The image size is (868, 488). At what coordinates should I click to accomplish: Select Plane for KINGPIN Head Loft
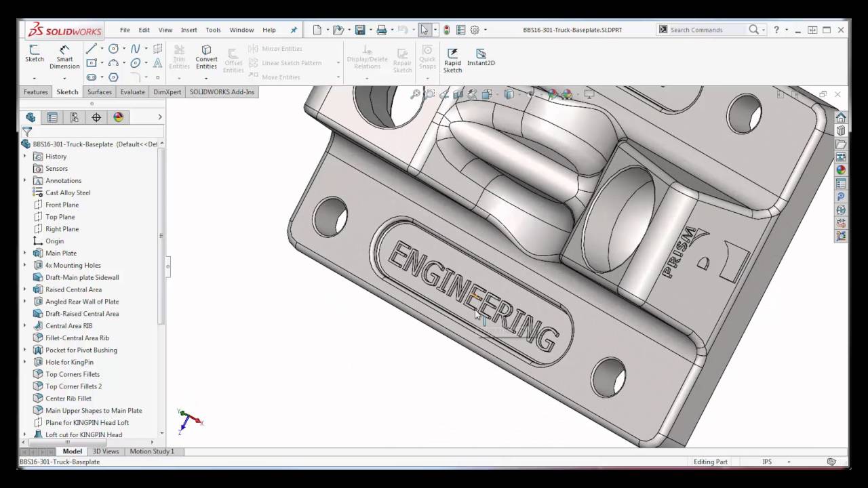click(x=87, y=422)
